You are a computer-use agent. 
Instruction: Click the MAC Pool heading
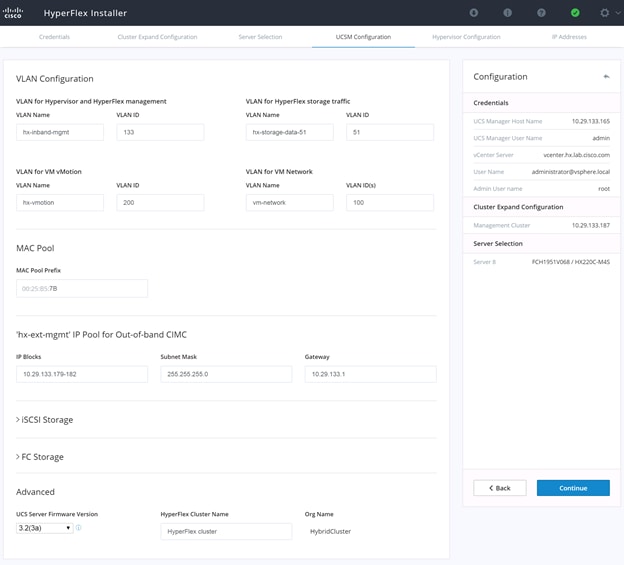pyautogui.click(x=35, y=248)
